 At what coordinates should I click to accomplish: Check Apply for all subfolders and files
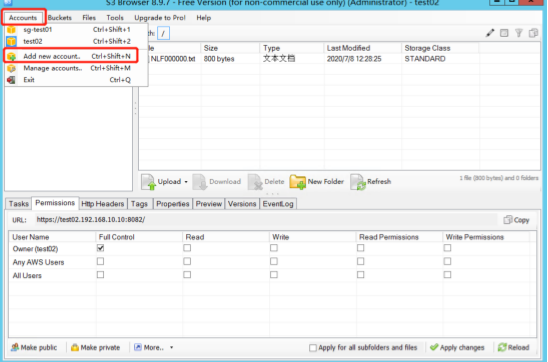click(313, 348)
